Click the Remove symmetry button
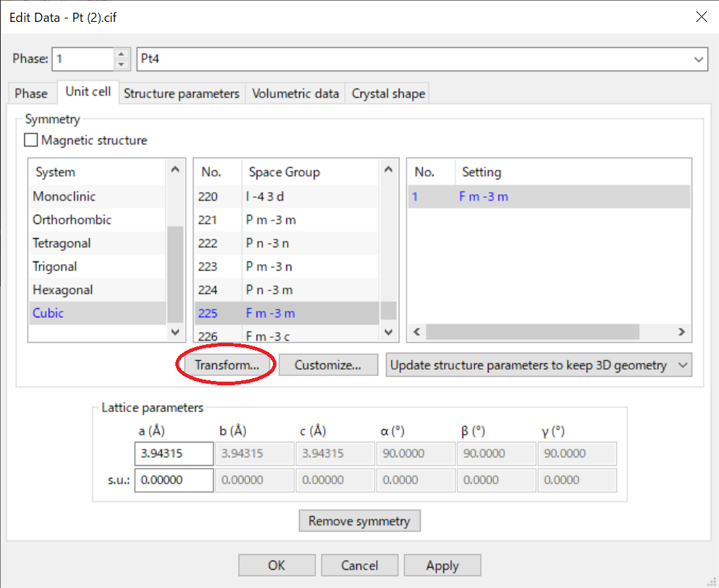This screenshot has width=719, height=588. [x=359, y=521]
